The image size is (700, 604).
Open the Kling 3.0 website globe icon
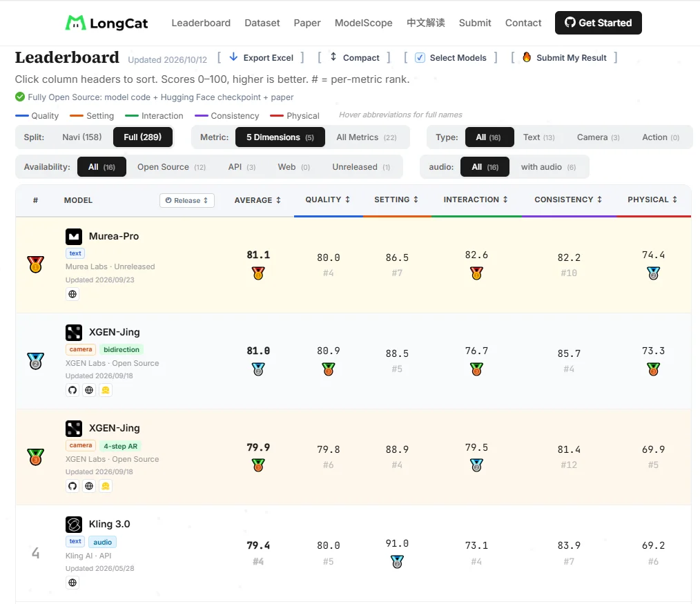point(72,583)
